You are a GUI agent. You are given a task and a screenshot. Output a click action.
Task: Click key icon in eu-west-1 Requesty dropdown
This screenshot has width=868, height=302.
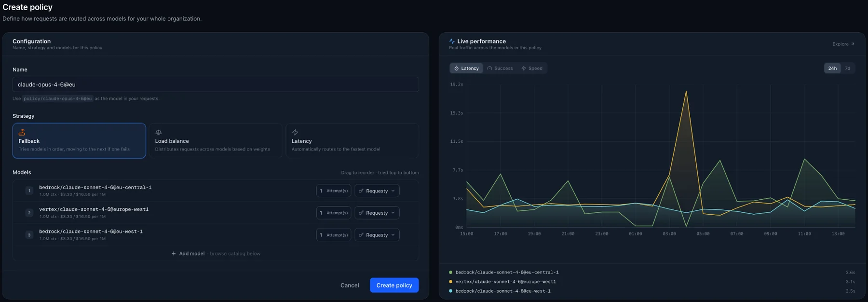coord(361,235)
